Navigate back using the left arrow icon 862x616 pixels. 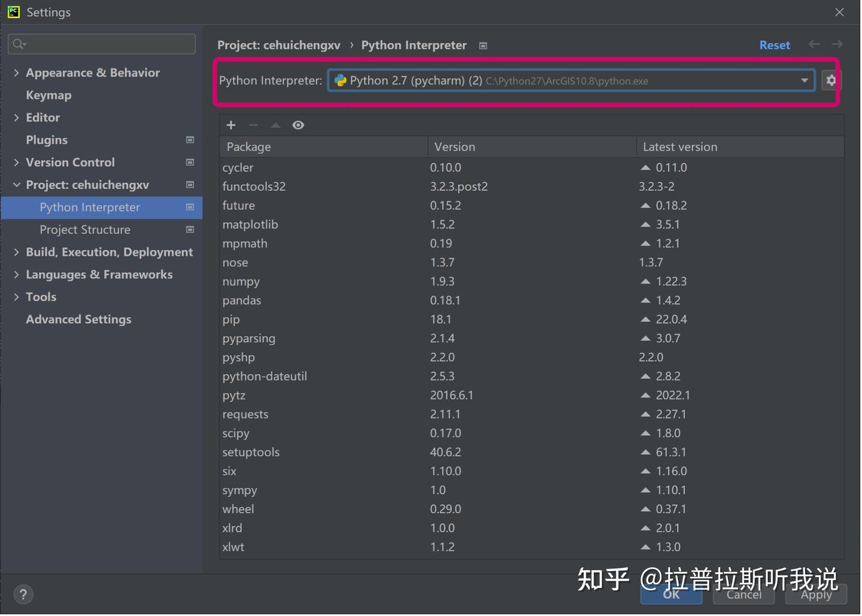tap(814, 44)
